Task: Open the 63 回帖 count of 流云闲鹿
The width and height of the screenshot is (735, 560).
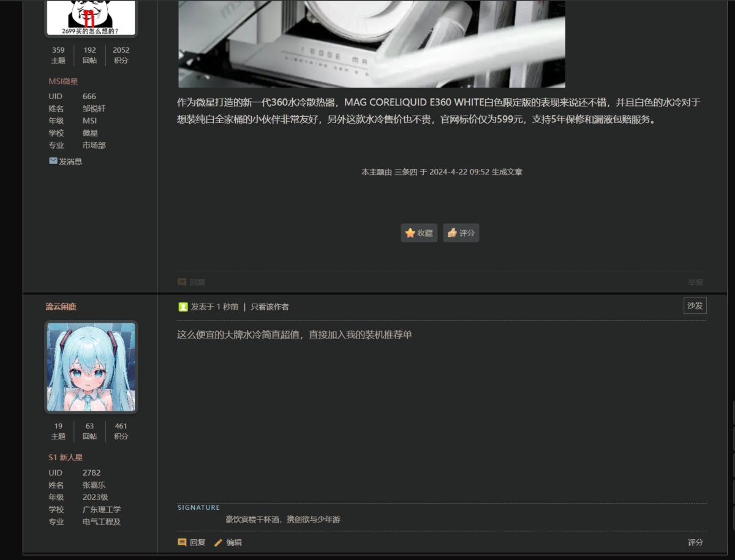Action: point(89,431)
